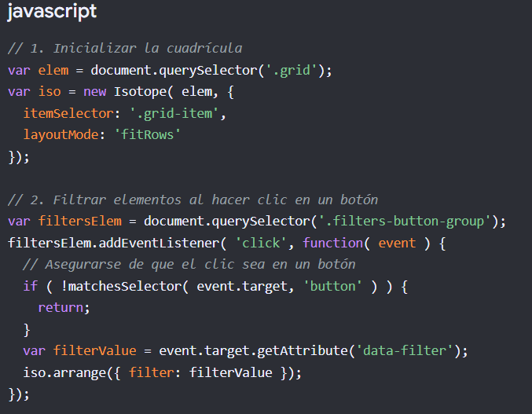532x414 pixels.
Task: Click 'addEventListener' in the code
Action: (x=159, y=243)
